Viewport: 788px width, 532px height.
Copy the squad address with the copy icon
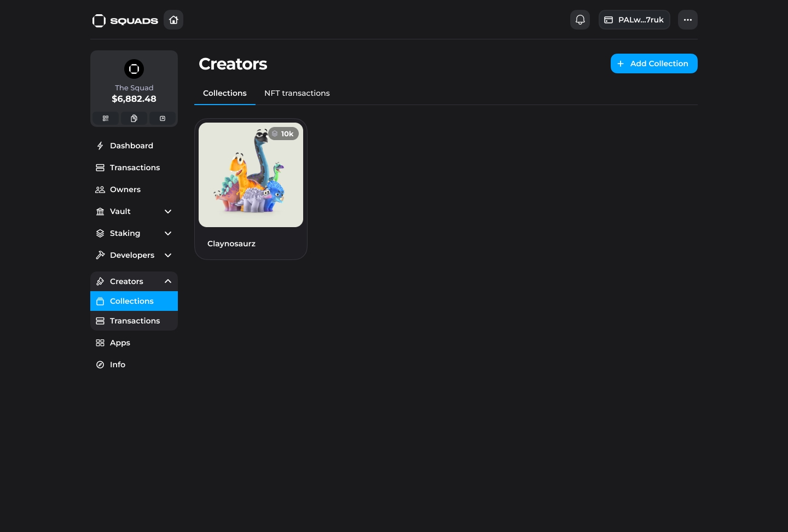coord(134,119)
